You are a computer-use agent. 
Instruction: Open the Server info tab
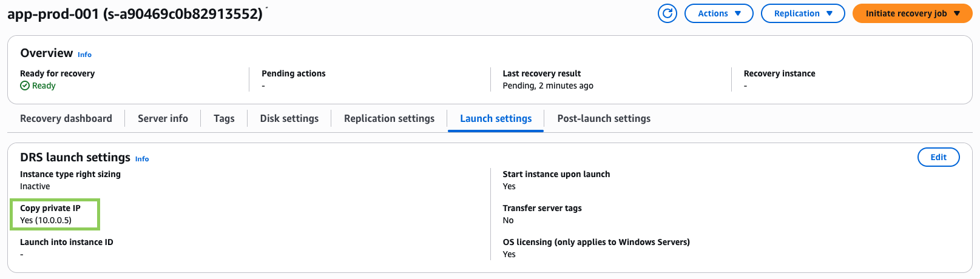163,118
